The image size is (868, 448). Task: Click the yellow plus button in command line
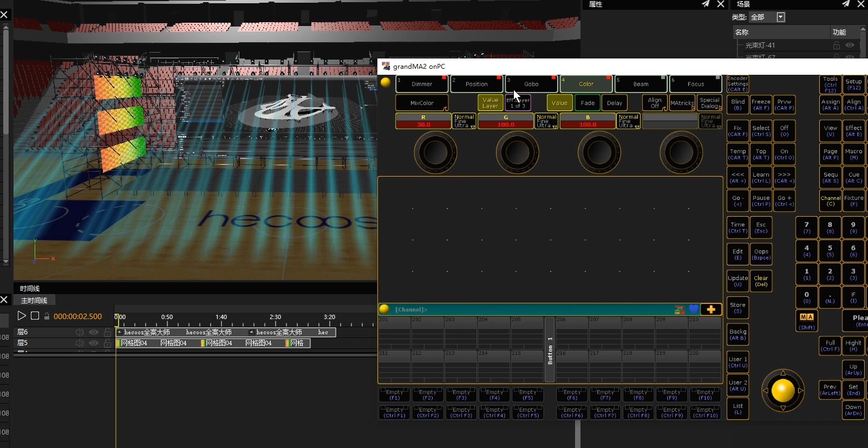coord(711,309)
